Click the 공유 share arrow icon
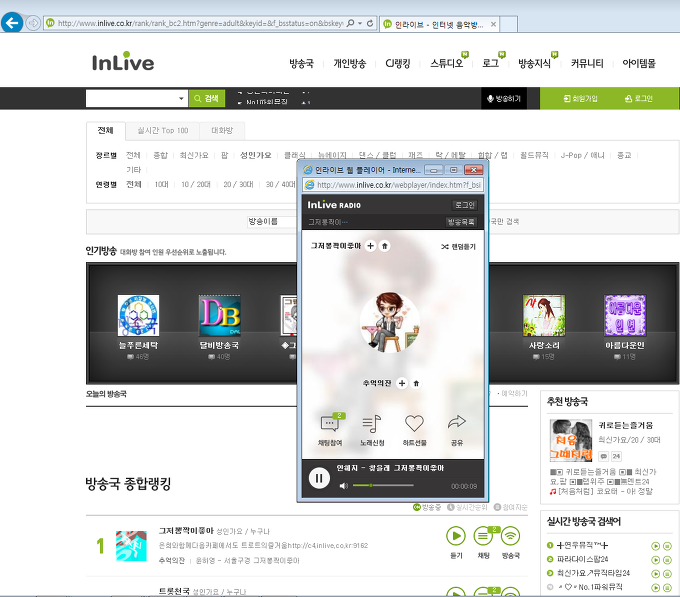 [x=457, y=422]
